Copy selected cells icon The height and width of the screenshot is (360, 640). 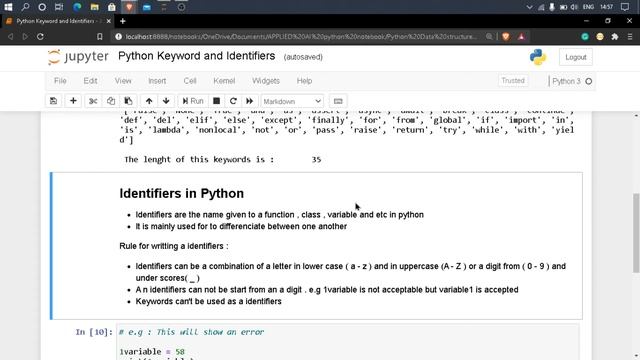pos(111,101)
